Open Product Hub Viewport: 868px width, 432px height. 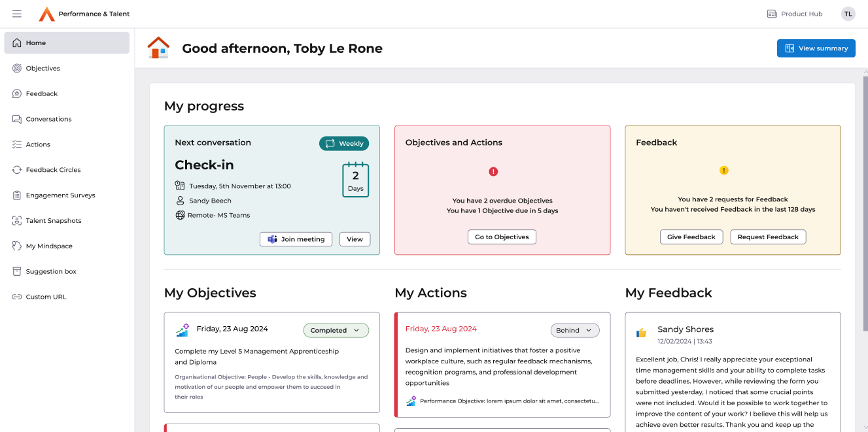(x=795, y=14)
